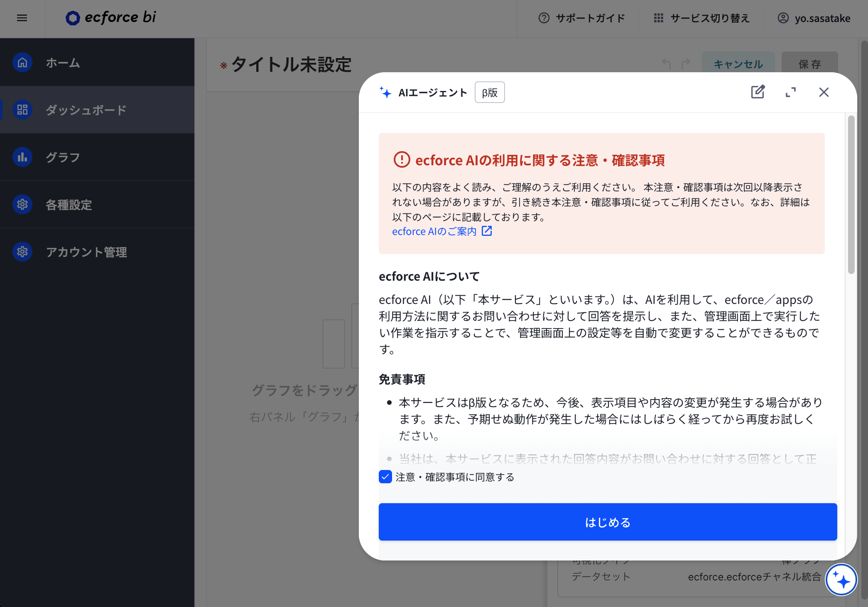Go to ホーム in sidebar
The height and width of the screenshot is (607, 868).
pos(97,63)
